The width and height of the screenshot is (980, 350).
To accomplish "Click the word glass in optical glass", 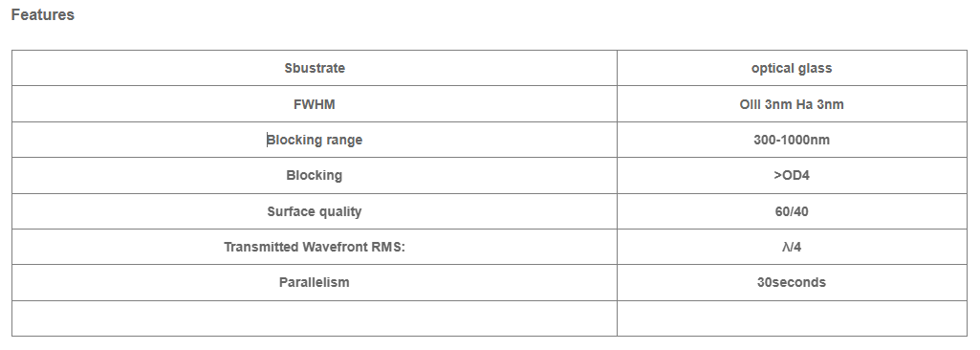I will click(815, 69).
